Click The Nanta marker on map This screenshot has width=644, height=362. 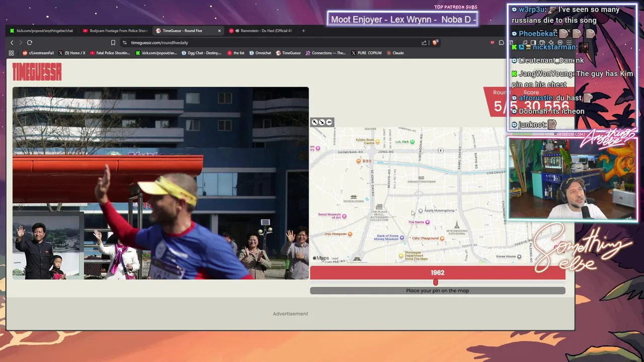point(428,222)
